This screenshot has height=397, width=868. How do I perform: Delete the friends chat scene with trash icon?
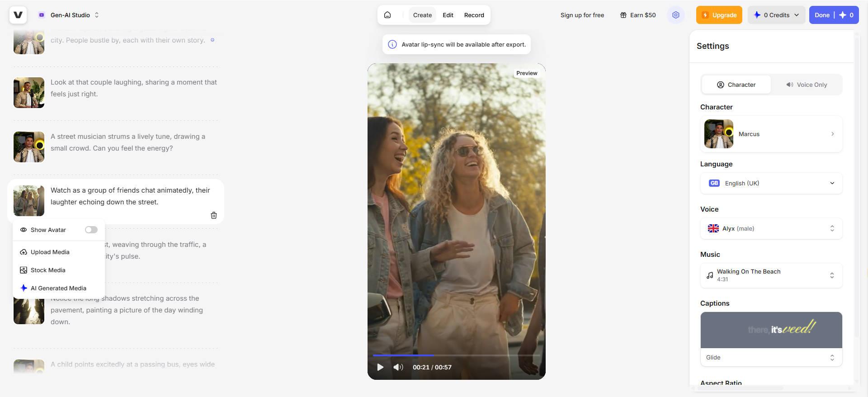(214, 215)
